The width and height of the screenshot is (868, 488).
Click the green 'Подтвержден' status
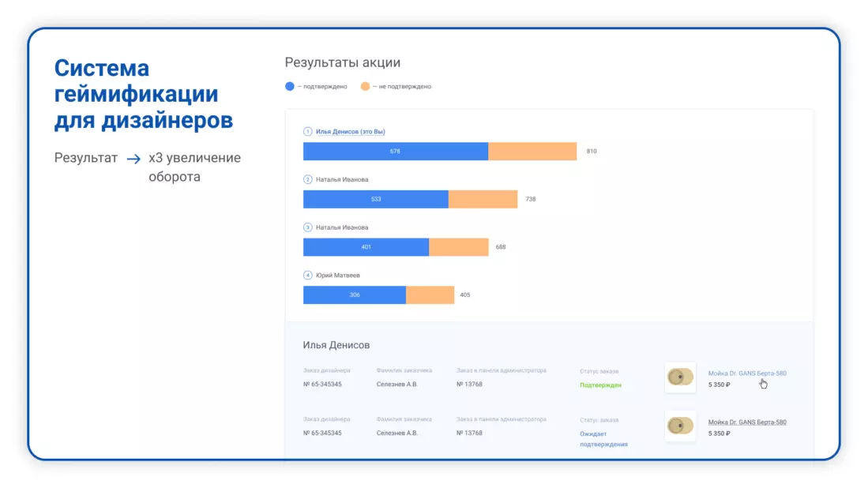(600, 385)
